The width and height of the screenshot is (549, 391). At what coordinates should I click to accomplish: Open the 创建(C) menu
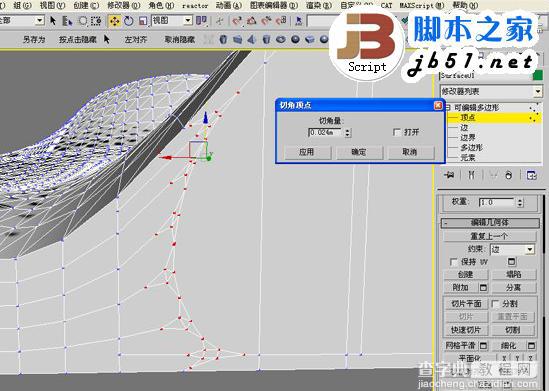pos(86,5)
